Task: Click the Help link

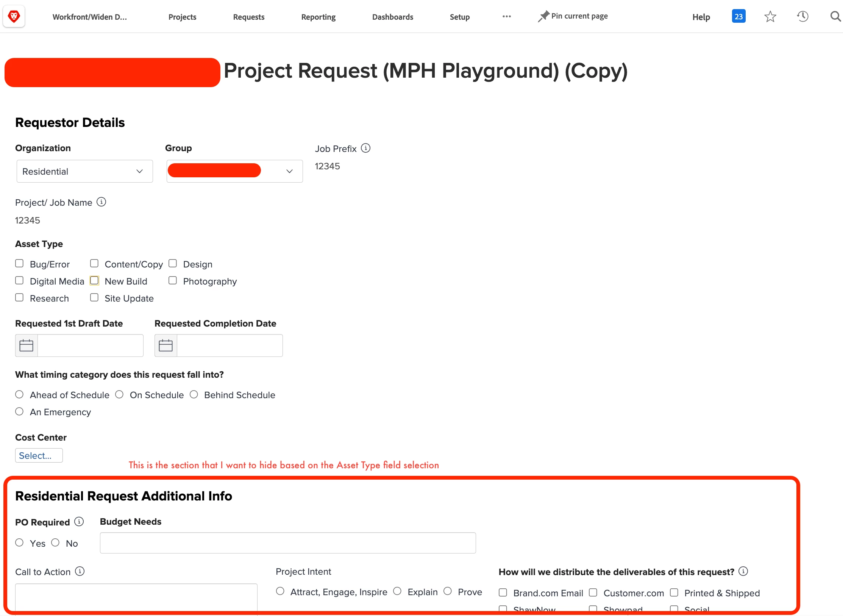Action: point(701,17)
